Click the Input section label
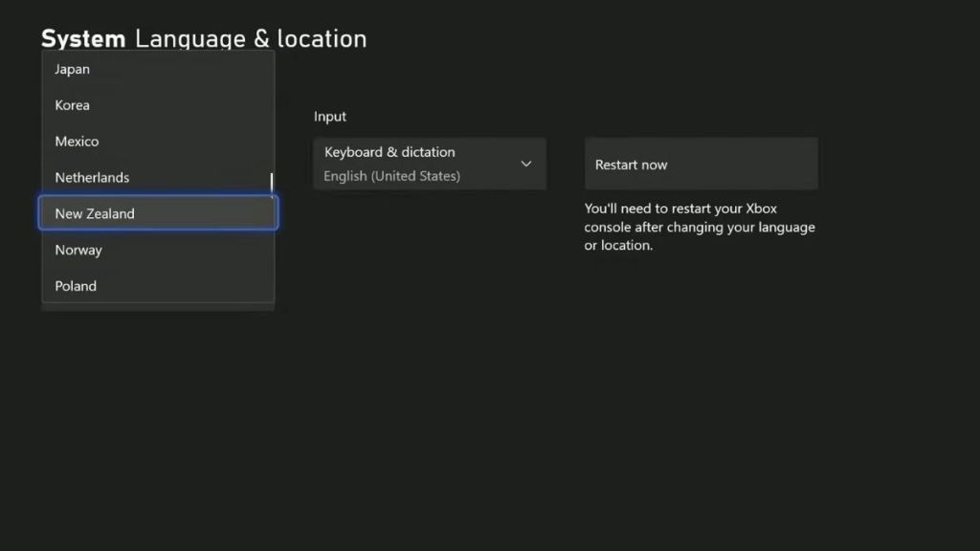Viewport: 980px width, 551px height. tap(329, 116)
